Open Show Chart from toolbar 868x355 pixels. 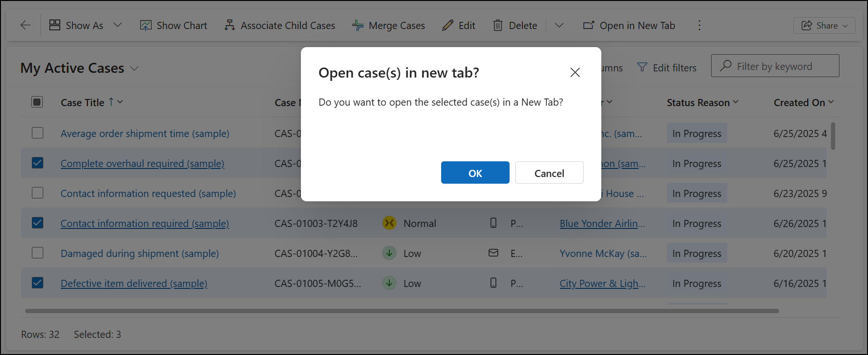pos(174,25)
